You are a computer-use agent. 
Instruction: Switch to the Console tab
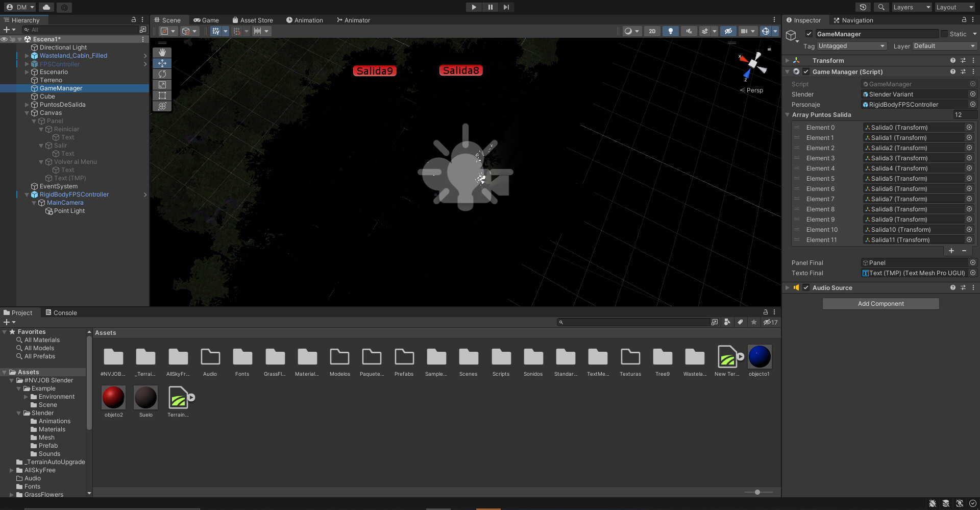61,313
